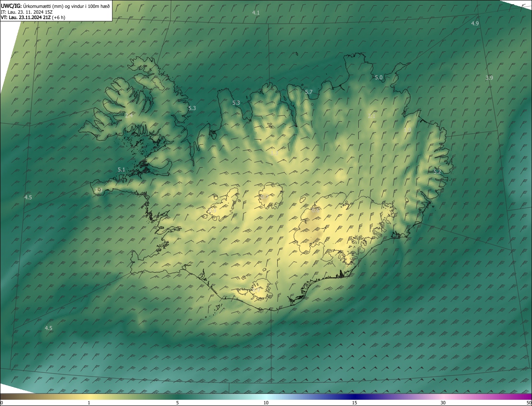
Task: Click the 5.7 value label
Action: pyautogui.click(x=308, y=92)
